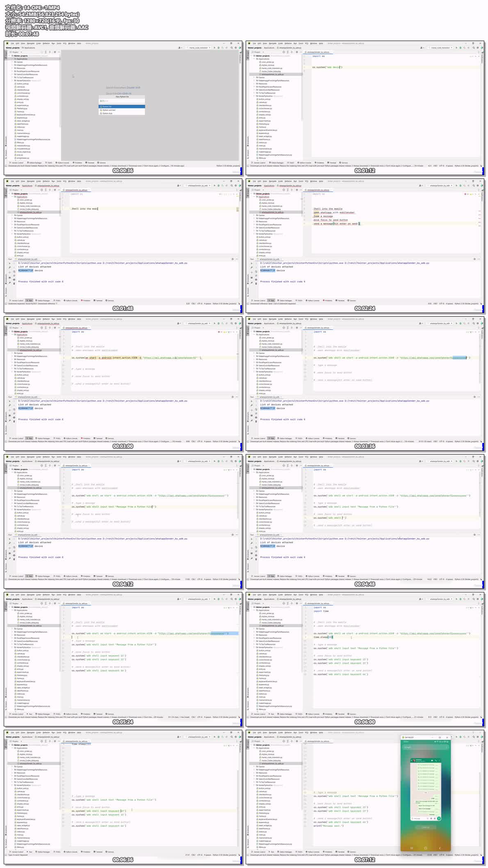Click the os.system('adb devices') line in 00:01:12 frame
Screen dimensions: 488x868
327,67
